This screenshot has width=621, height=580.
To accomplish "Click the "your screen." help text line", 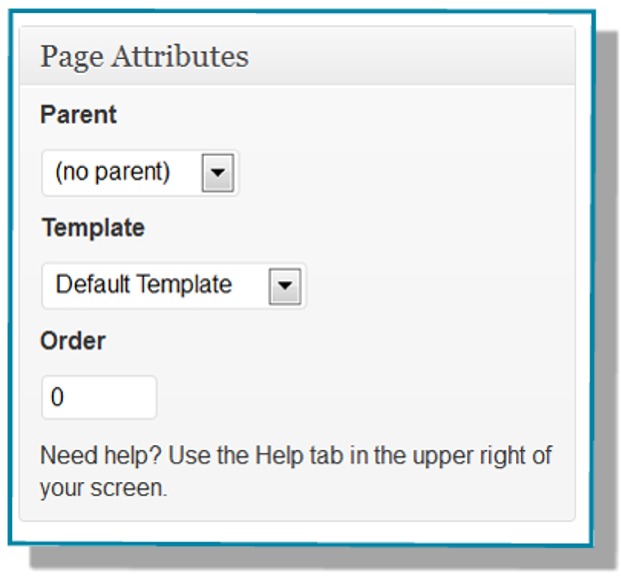I will click(x=103, y=489).
